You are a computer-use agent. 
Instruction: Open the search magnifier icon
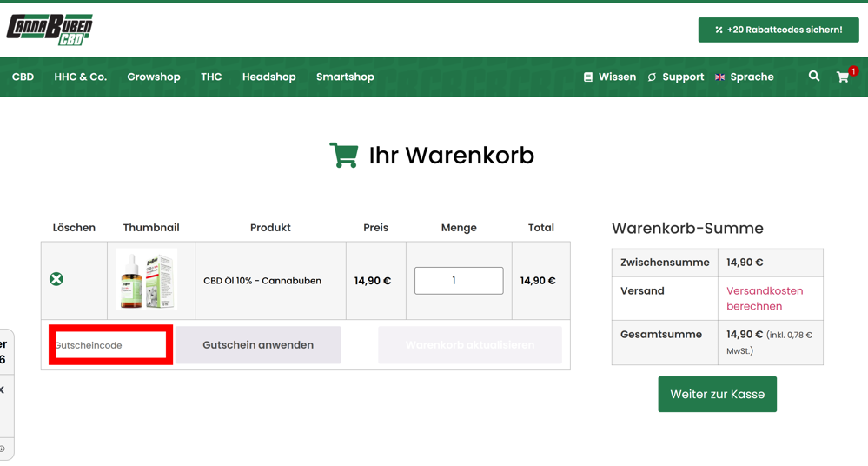pos(814,76)
